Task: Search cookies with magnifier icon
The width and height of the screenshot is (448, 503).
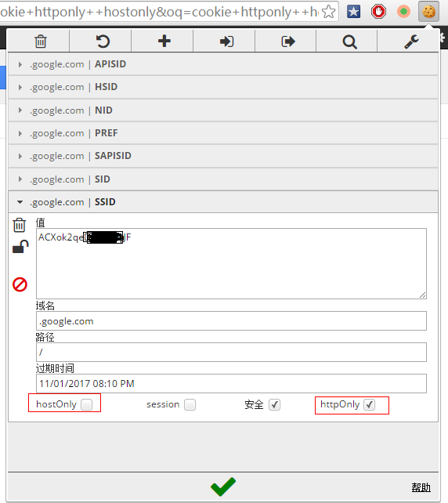Action: pyautogui.click(x=349, y=42)
